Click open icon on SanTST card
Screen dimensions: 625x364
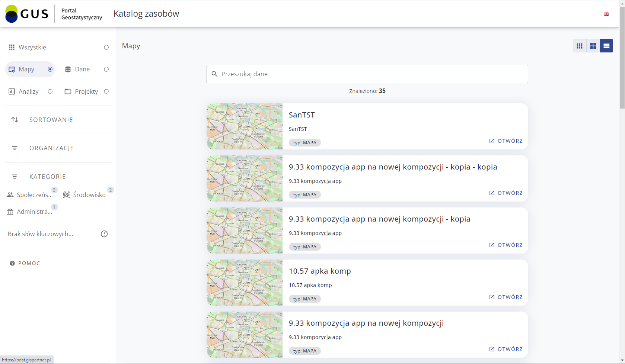point(492,141)
